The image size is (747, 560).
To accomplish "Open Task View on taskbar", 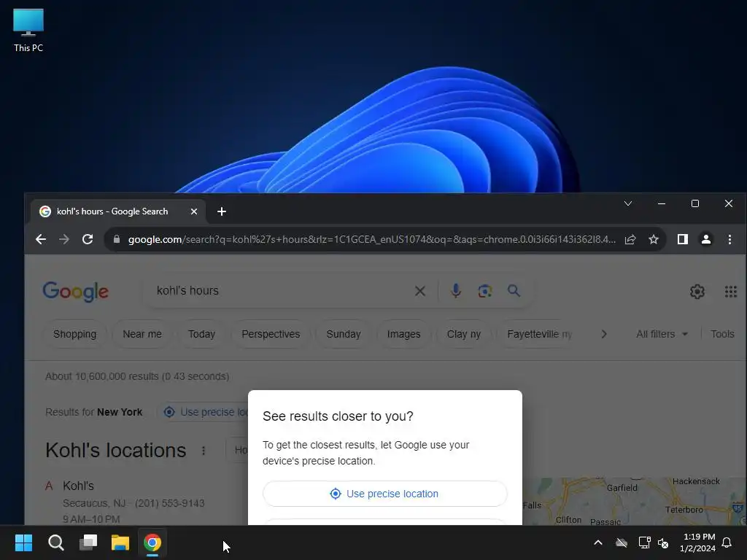I will 88,542.
